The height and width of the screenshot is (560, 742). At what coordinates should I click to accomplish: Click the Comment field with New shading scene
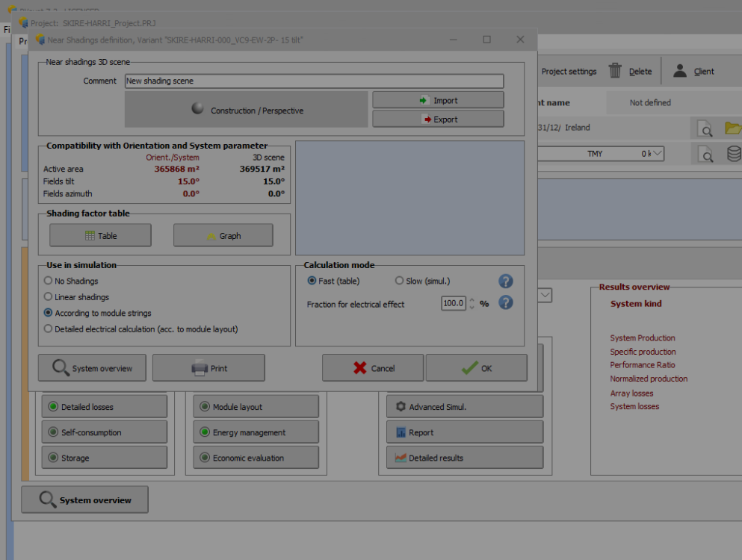[314, 81]
